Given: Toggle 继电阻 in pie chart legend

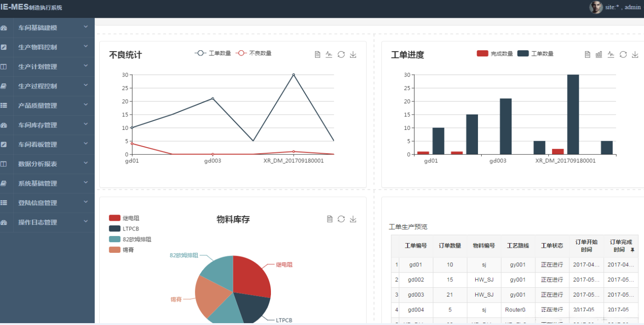Looking at the screenshot, I should point(124,218).
